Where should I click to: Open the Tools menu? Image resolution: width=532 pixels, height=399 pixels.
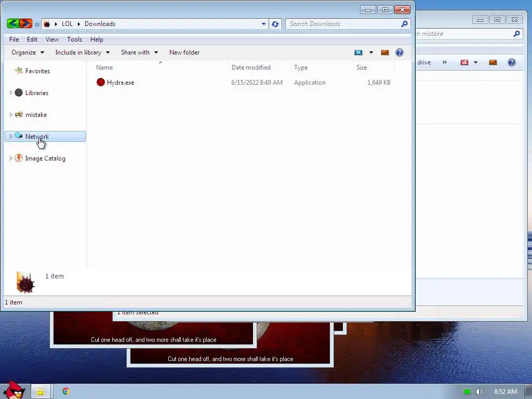click(74, 39)
